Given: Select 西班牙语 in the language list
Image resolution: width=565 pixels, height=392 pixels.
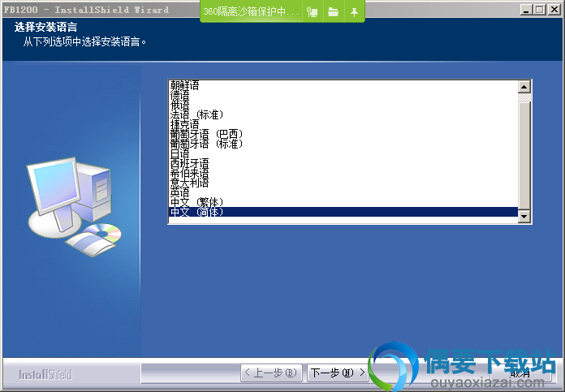Looking at the screenshot, I should pos(343,163).
